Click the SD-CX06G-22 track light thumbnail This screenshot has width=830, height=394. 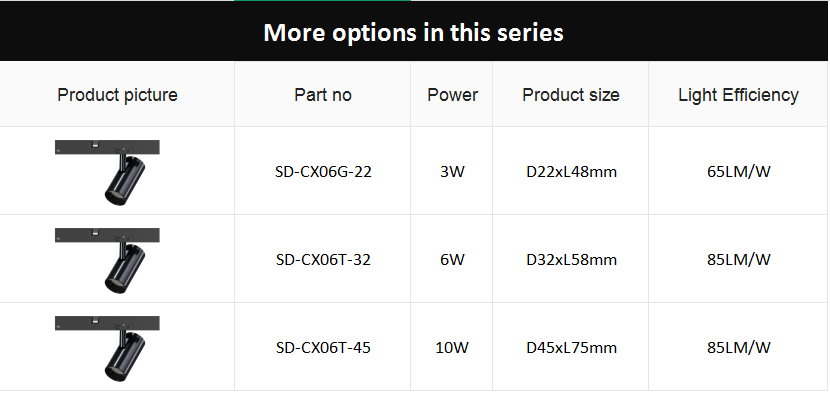click(107, 172)
